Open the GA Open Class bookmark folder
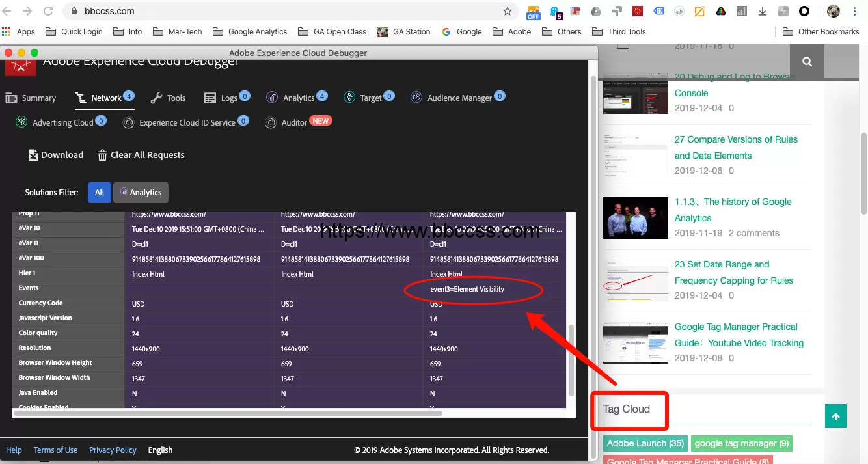The image size is (868, 464). (x=332, y=31)
